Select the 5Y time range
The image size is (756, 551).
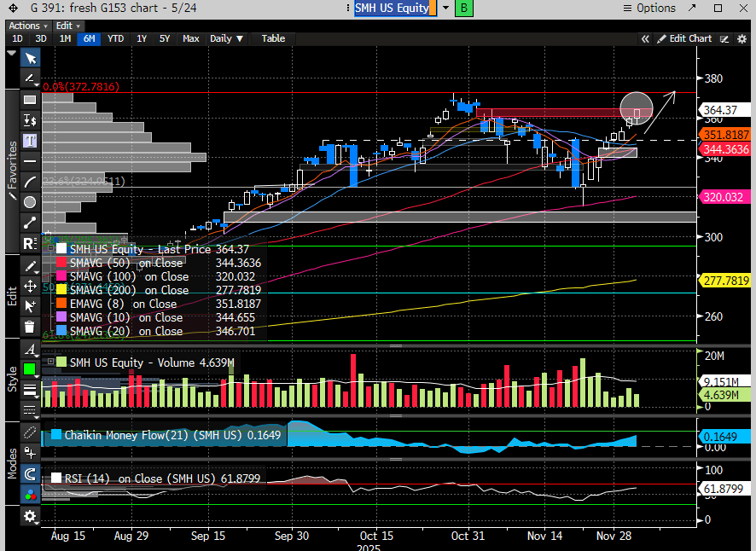click(165, 38)
